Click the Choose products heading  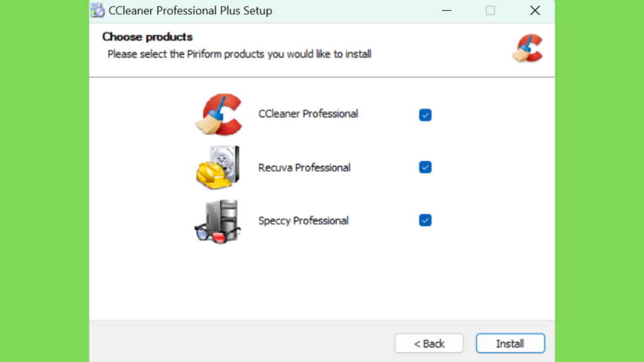click(147, 37)
